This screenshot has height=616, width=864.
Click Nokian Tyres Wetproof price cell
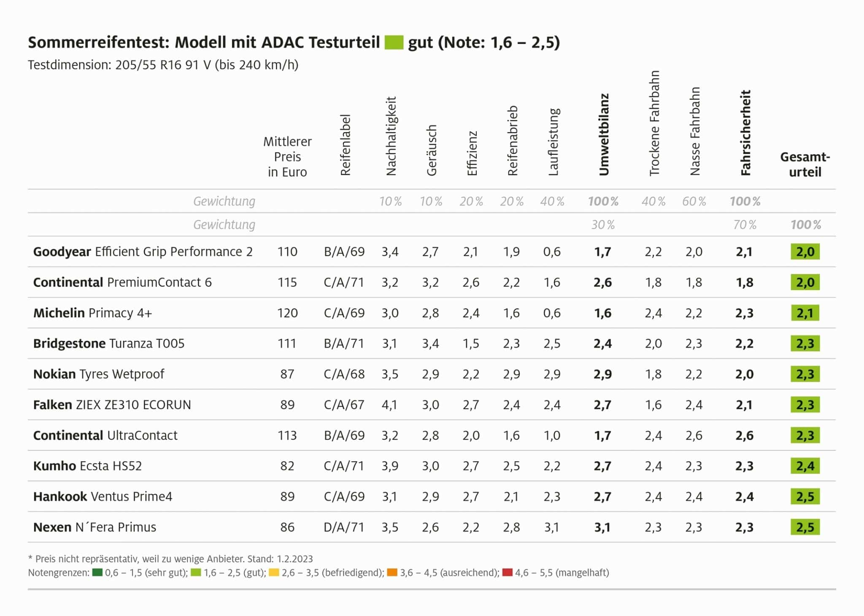[287, 374]
